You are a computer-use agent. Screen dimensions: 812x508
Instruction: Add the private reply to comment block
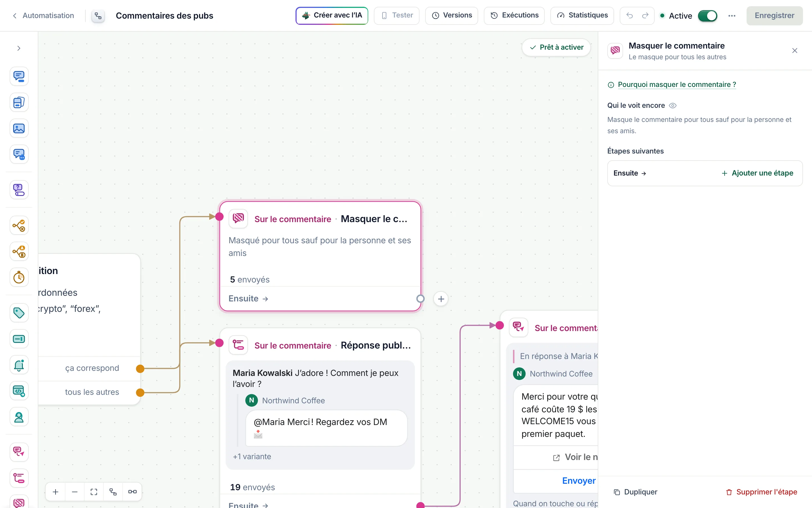(19, 452)
